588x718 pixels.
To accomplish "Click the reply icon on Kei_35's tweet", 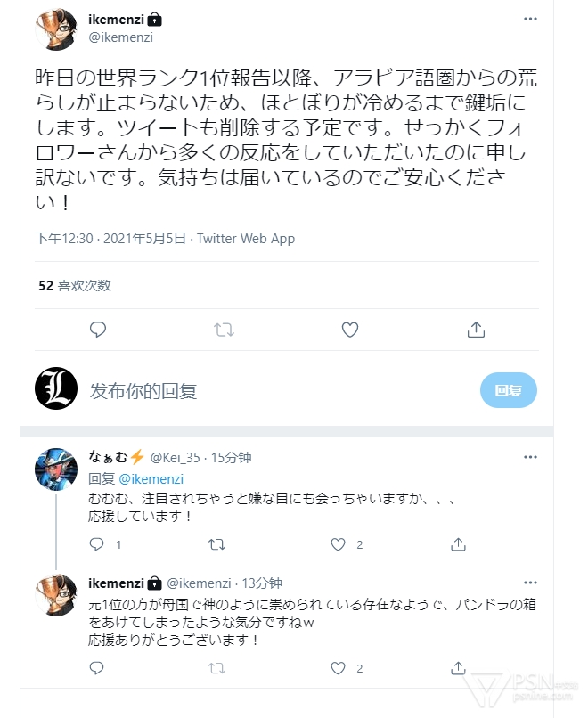I will 97,543.
